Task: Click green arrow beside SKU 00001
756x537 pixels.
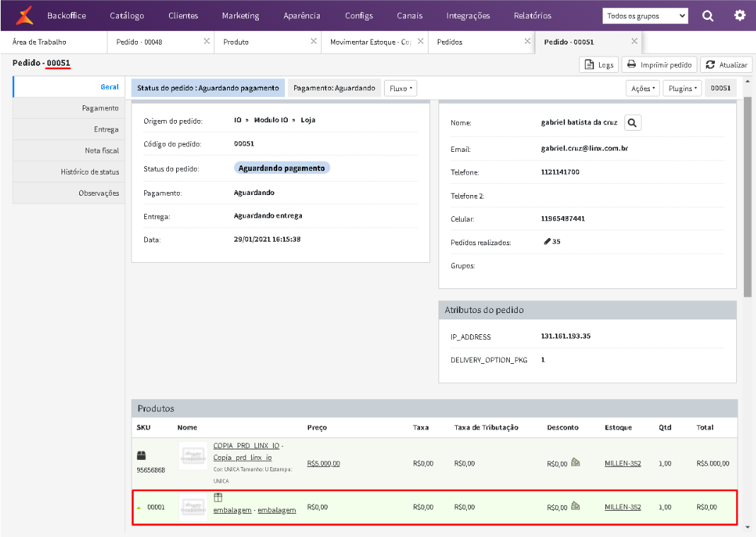Action: (x=139, y=507)
